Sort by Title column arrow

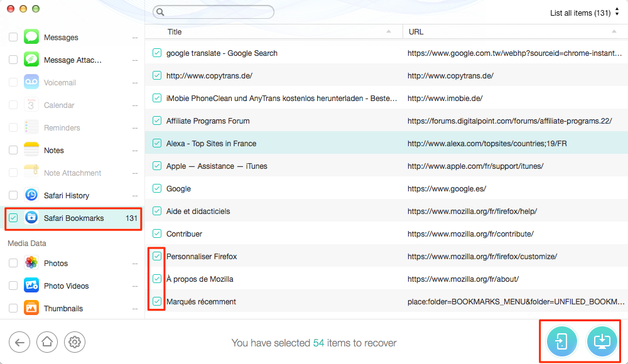pyautogui.click(x=389, y=31)
